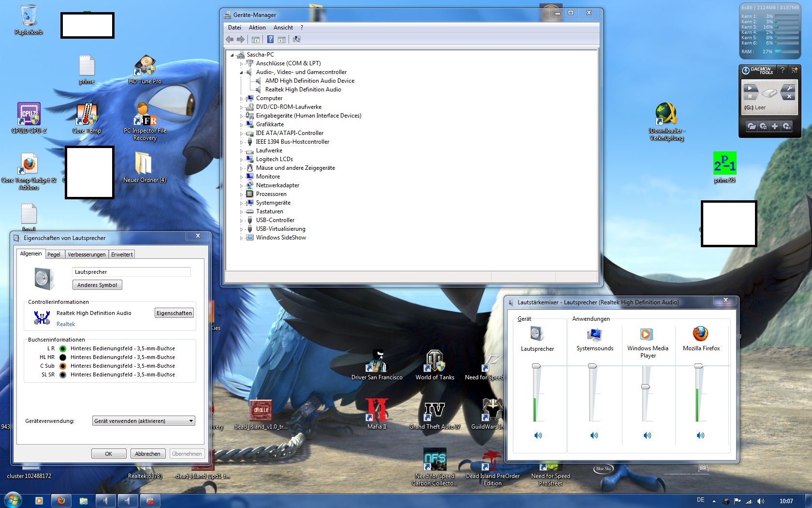This screenshot has height=508, width=812.
Task: Mute Mozilla Firefox in Lautstärkemixer
Action: (x=700, y=435)
